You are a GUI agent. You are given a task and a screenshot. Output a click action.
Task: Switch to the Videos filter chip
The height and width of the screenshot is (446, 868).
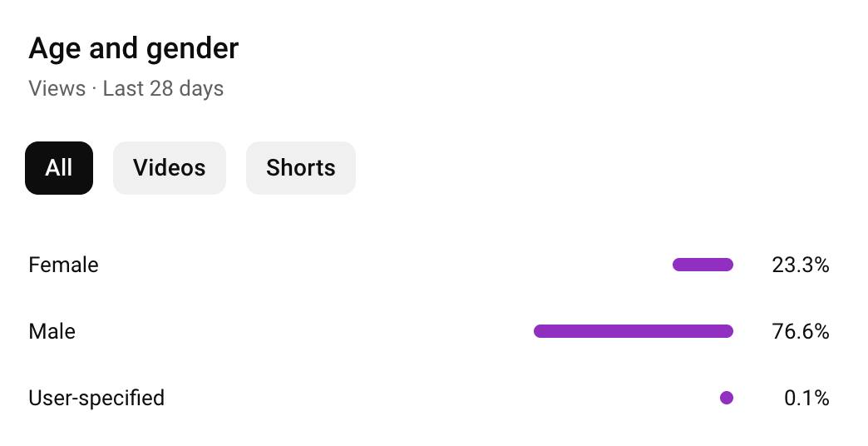tap(170, 168)
